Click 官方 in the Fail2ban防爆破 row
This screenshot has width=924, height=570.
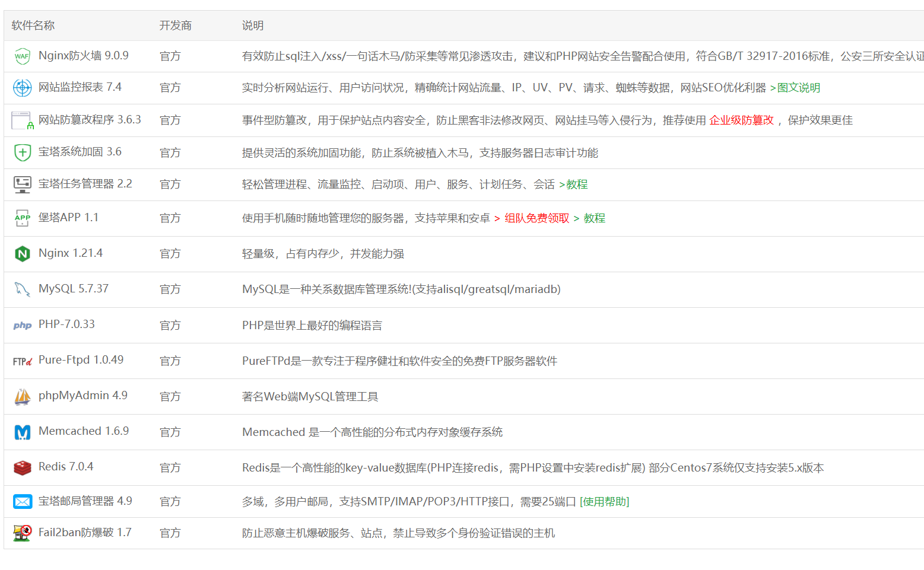[170, 533]
